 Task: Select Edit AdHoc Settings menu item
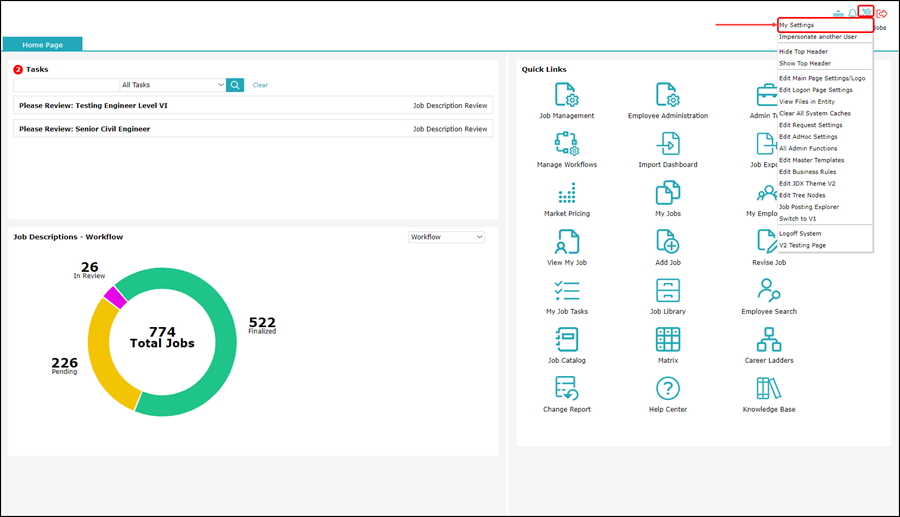pos(808,137)
